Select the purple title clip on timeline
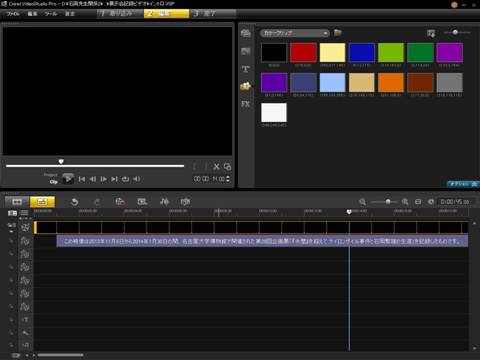Image resolution: width=480 pixels, height=360 pixels. (262, 241)
